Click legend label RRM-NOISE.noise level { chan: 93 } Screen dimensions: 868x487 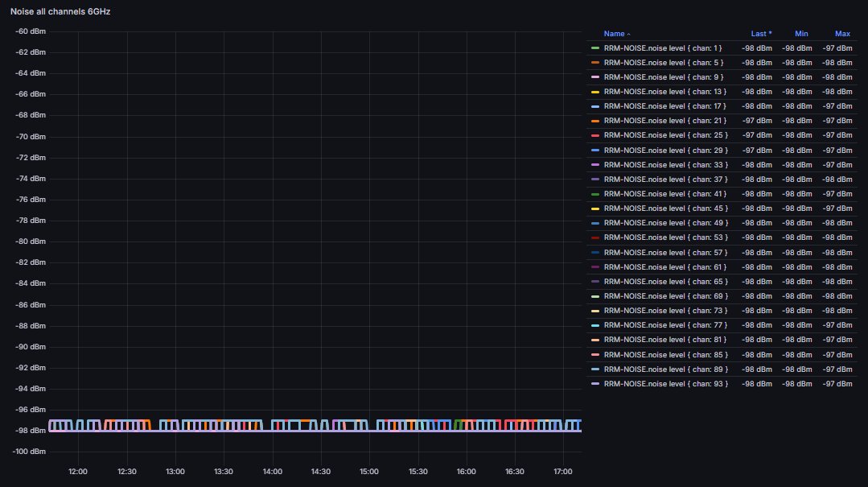click(665, 383)
